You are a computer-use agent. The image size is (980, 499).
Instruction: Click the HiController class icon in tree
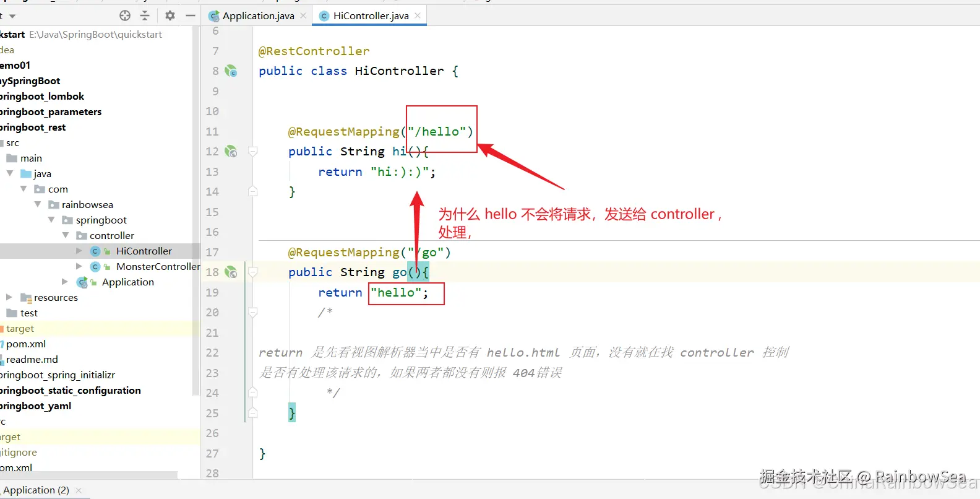(x=95, y=251)
